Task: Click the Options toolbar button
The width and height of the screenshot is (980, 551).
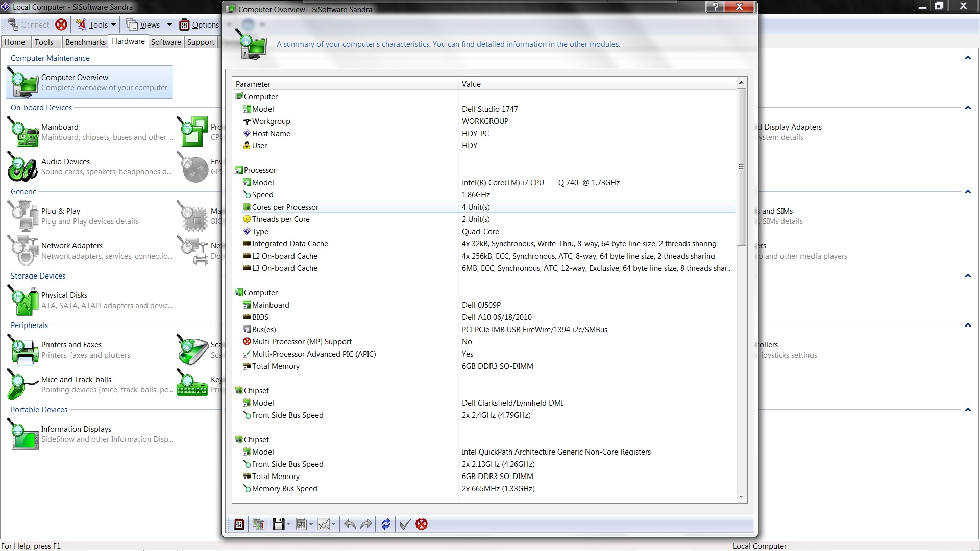Action: 200,24
